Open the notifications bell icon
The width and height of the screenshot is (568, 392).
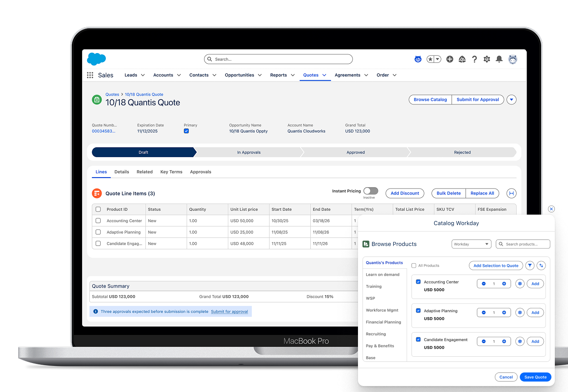coord(499,59)
